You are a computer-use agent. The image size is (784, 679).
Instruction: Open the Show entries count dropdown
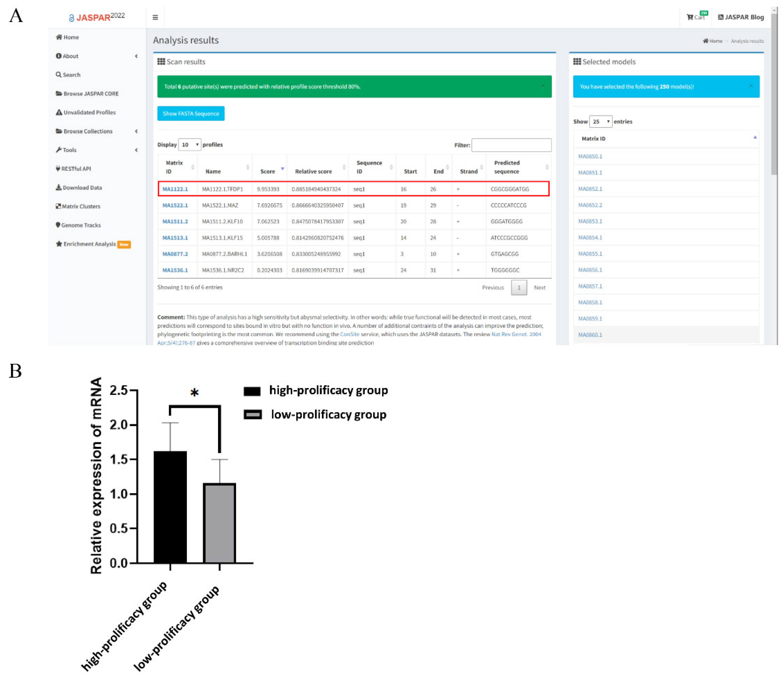click(x=601, y=122)
